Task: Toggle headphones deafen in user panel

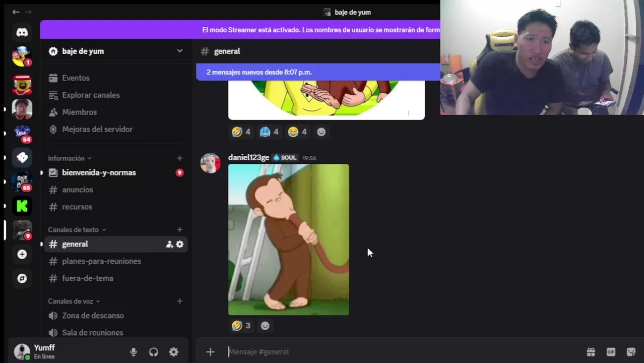Action: coord(154,352)
